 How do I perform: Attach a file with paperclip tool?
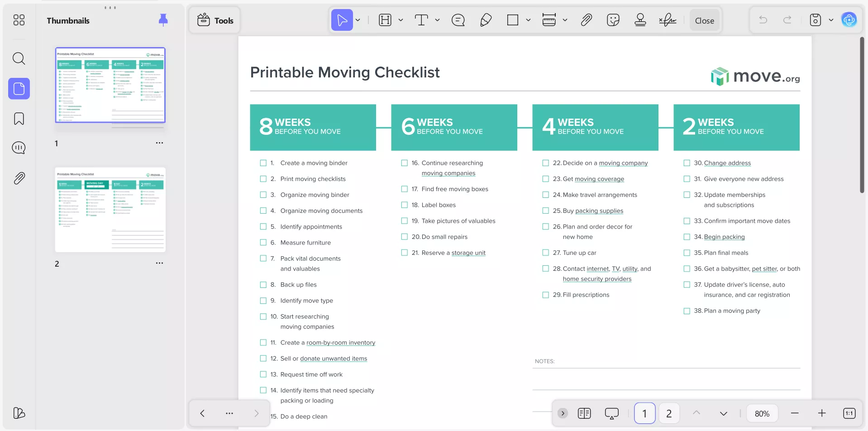click(587, 20)
